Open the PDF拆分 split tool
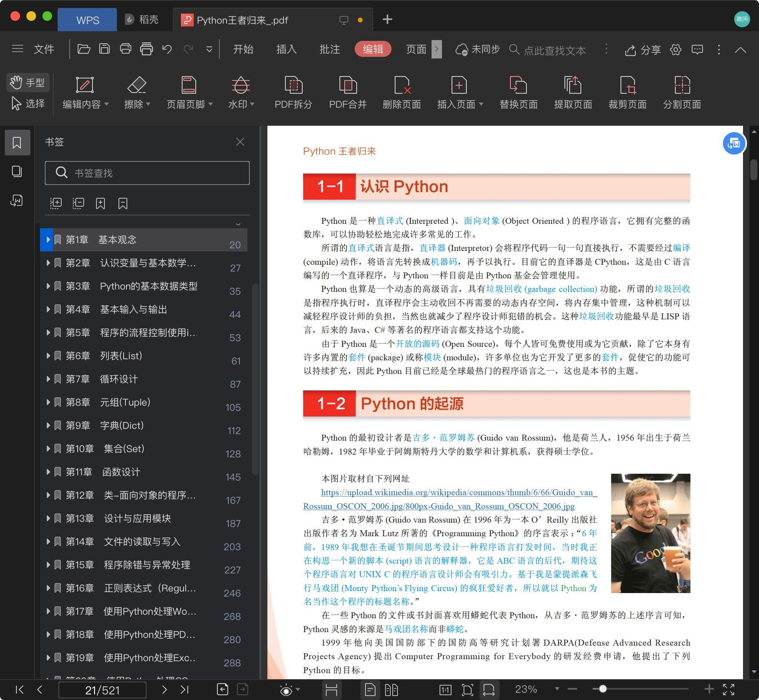Viewport: 759px width, 700px height. (x=293, y=93)
